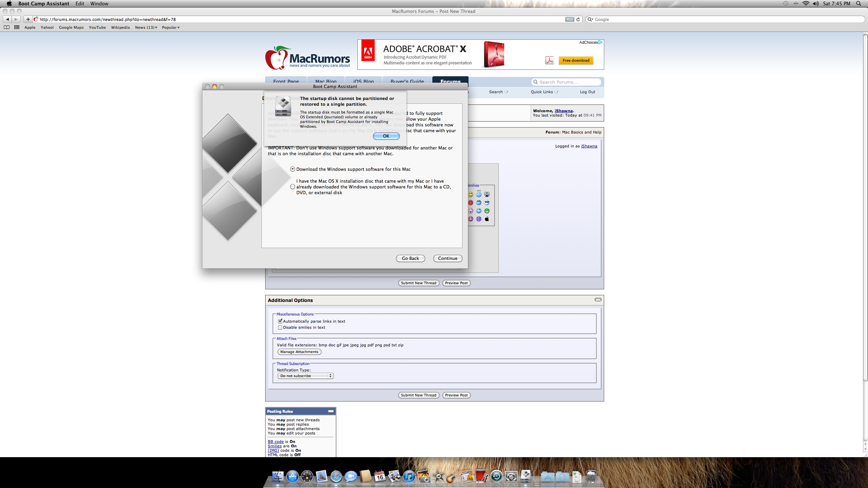
Task: Launch iMovie star icon in Dock
Action: (x=438, y=476)
